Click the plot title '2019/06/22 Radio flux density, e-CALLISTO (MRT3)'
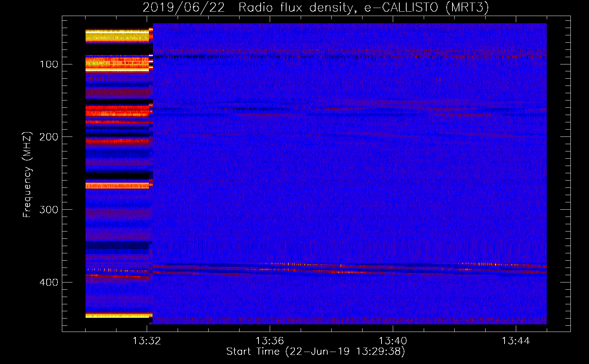The image size is (589, 364). click(316, 8)
